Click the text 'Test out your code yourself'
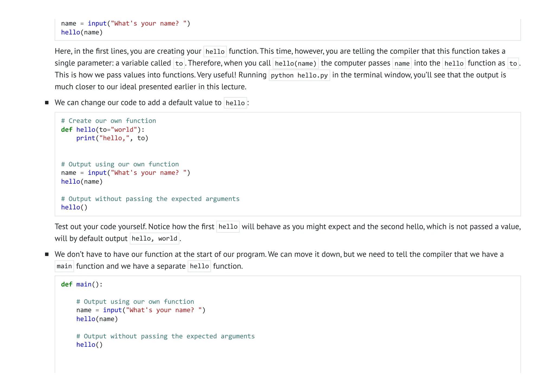The image size is (555, 392). click(101, 226)
